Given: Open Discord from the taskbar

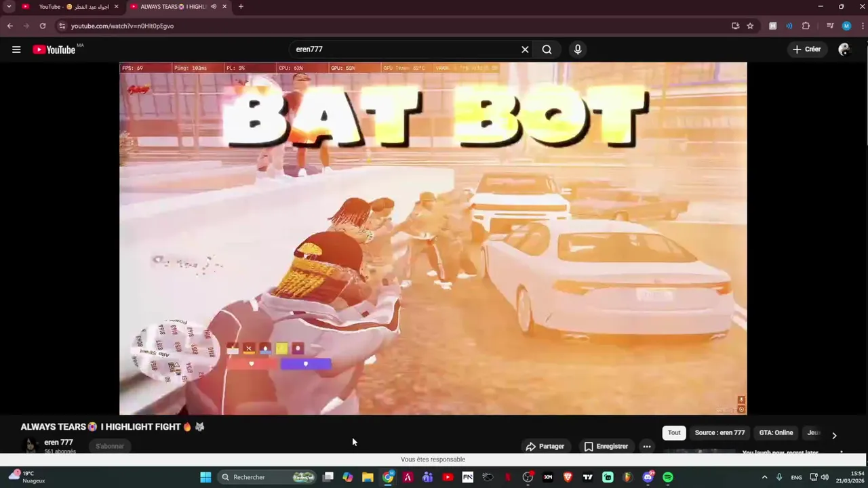Looking at the screenshot, I should [x=648, y=477].
